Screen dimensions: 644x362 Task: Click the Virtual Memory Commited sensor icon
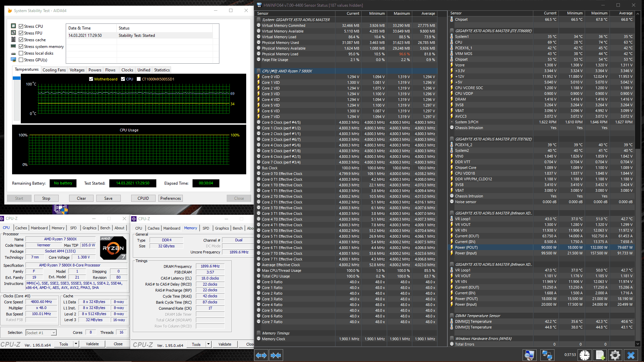(x=259, y=25)
